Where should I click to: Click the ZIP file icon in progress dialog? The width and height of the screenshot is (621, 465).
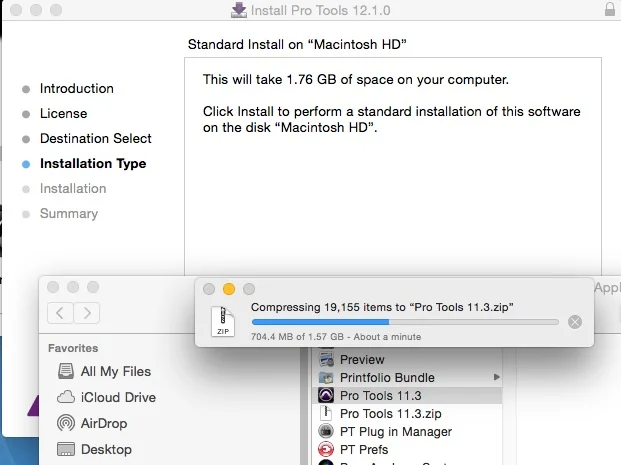[x=223, y=321]
